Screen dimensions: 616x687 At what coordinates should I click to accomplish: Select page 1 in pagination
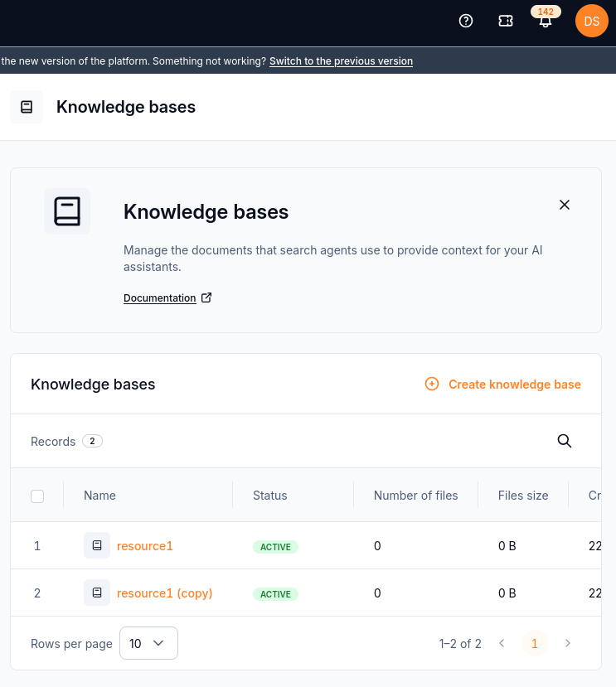535,643
